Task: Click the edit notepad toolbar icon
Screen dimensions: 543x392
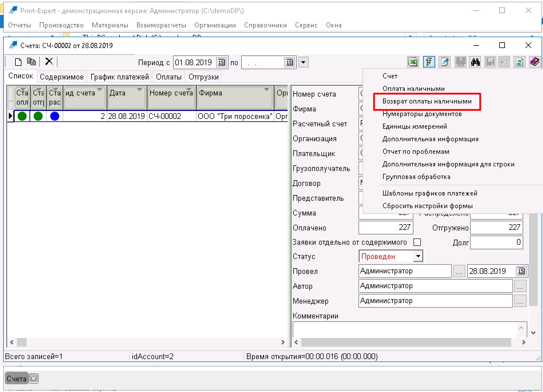Action: pyautogui.click(x=444, y=62)
